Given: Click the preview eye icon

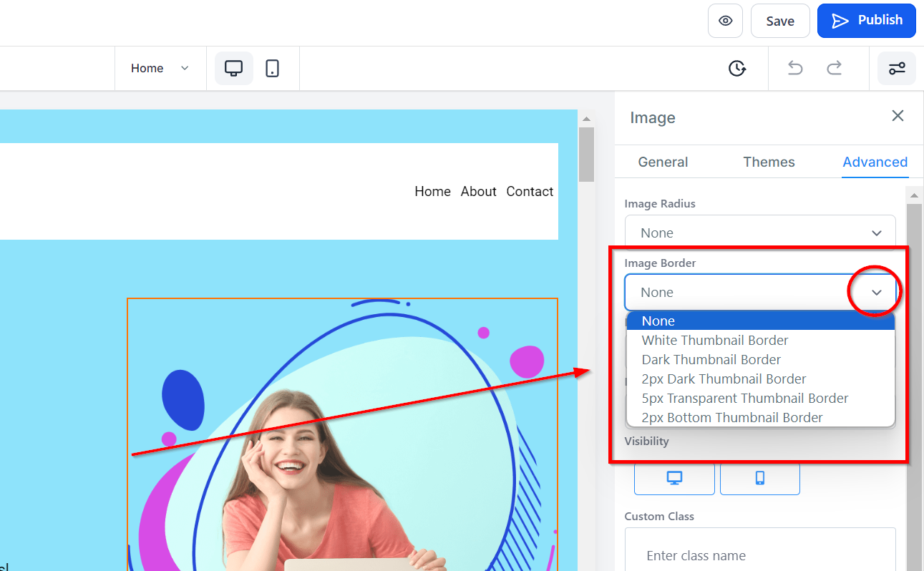Looking at the screenshot, I should [725, 21].
